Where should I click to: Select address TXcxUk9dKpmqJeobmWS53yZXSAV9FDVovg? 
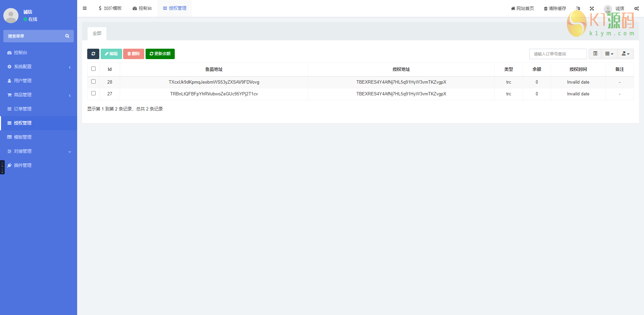[x=214, y=82]
